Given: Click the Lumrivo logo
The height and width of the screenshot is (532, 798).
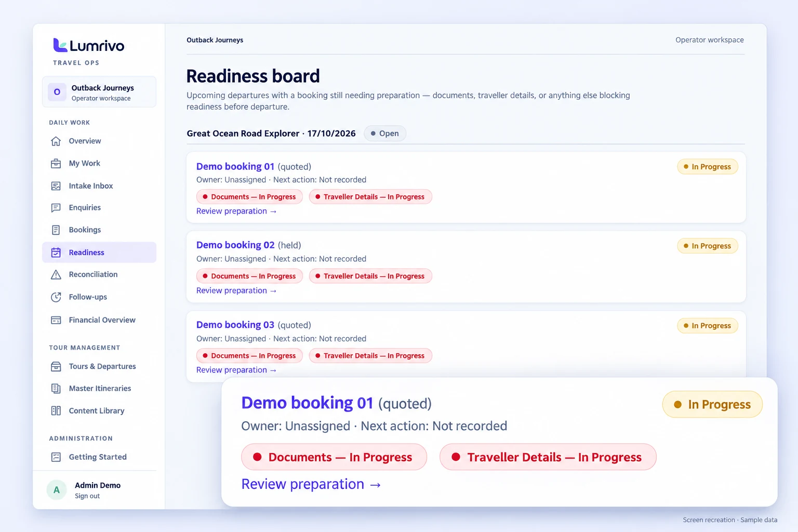Looking at the screenshot, I should pos(89,46).
